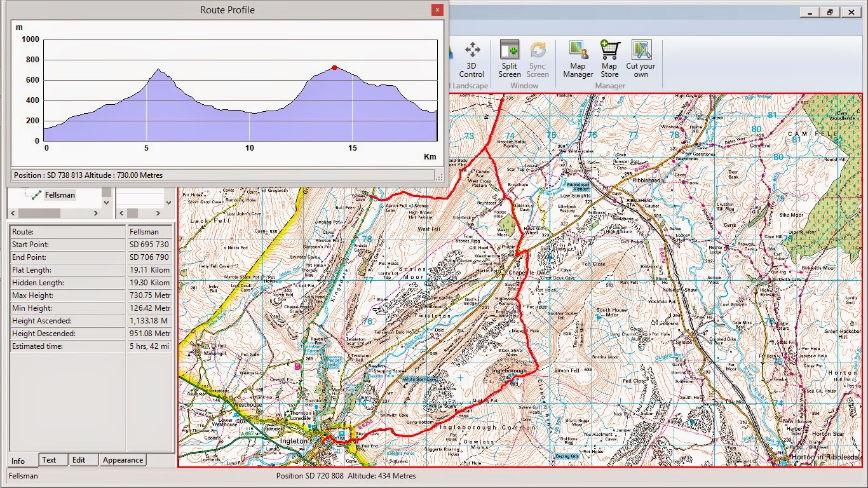Click the Fellsman status bar text
868x488 pixels.
tap(25, 476)
